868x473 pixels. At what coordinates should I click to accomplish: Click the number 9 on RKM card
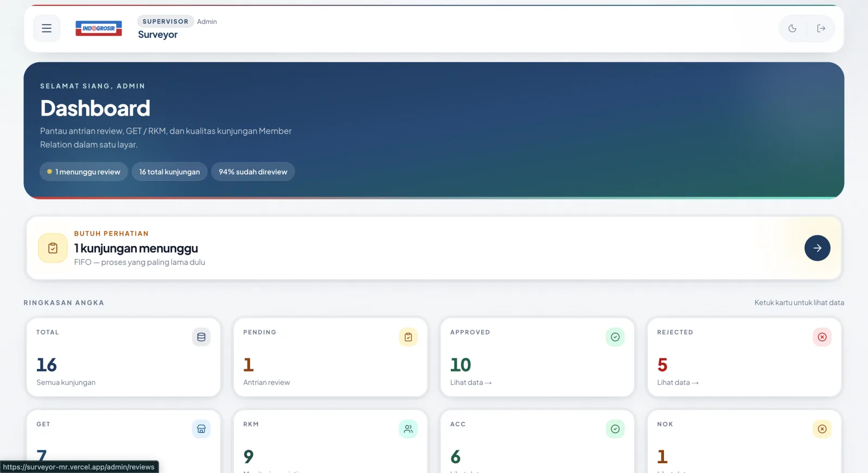(x=248, y=457)
